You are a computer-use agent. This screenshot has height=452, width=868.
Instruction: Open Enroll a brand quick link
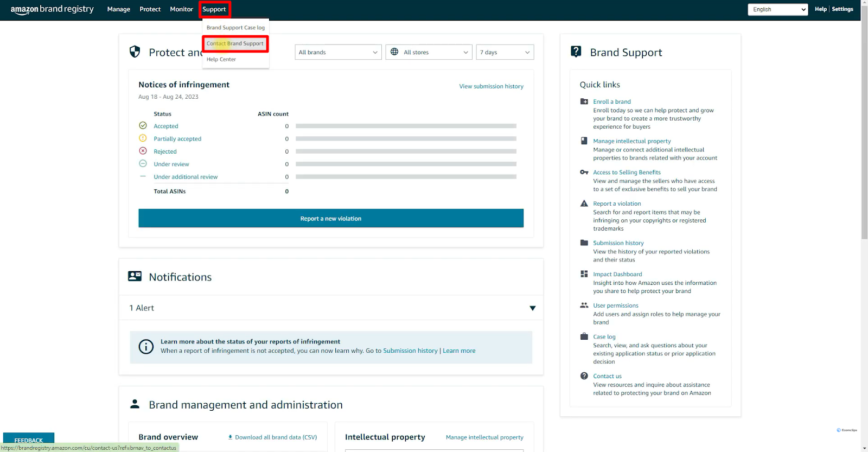pos(612,101)
